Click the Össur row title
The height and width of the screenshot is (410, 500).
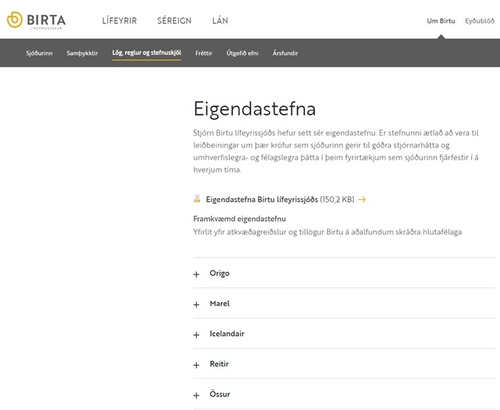(x=220, y=394)
